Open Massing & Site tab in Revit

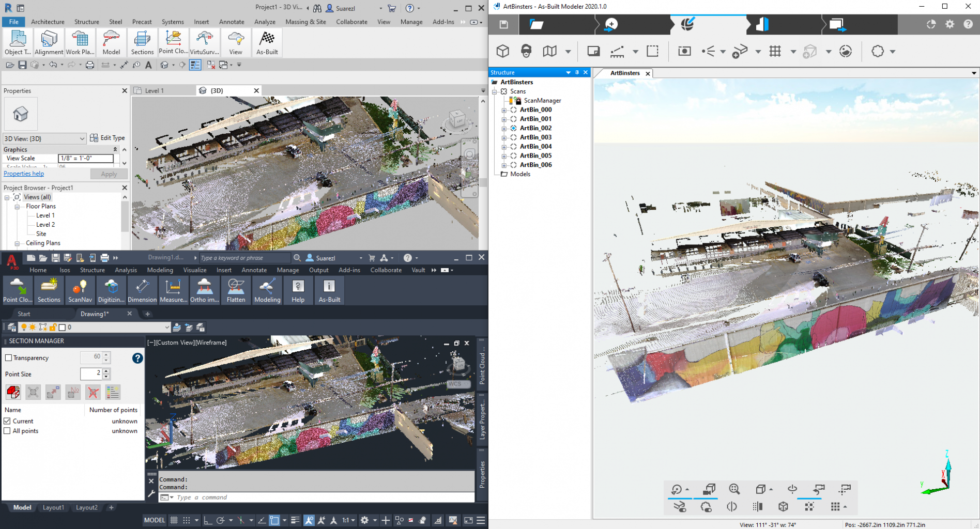point(305,22)
